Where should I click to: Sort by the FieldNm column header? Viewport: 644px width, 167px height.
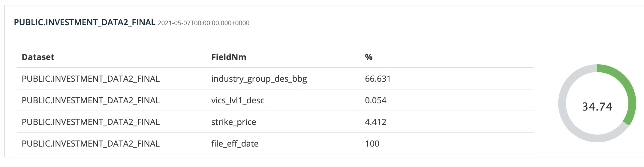[229, 57]
